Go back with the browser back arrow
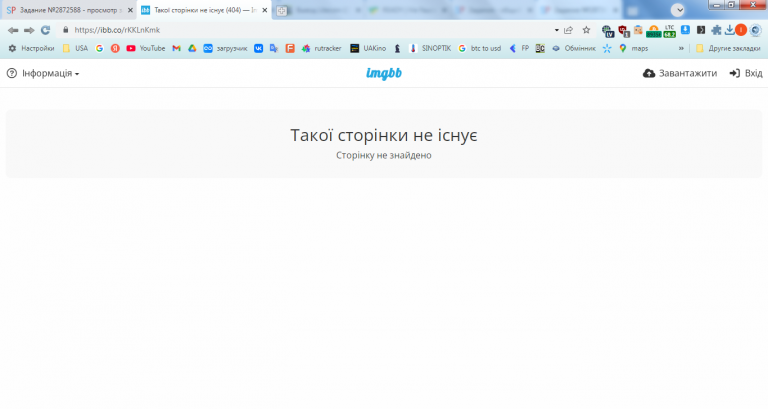Screen dimensions: 768x409 [13, 30]
